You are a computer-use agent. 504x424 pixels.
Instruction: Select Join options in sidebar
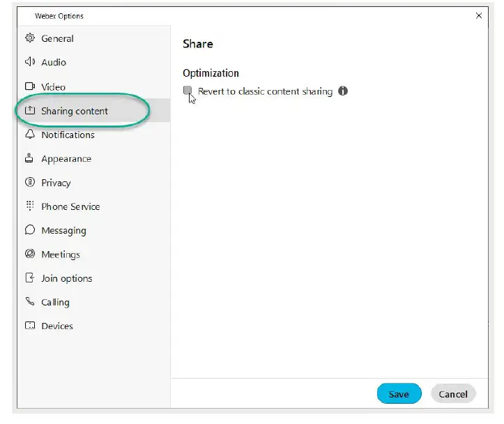[93, 278]
